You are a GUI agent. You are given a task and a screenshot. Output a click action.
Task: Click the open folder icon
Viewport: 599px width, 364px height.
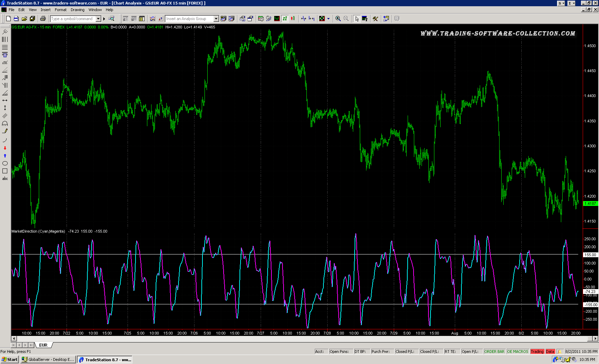(24, 19)
